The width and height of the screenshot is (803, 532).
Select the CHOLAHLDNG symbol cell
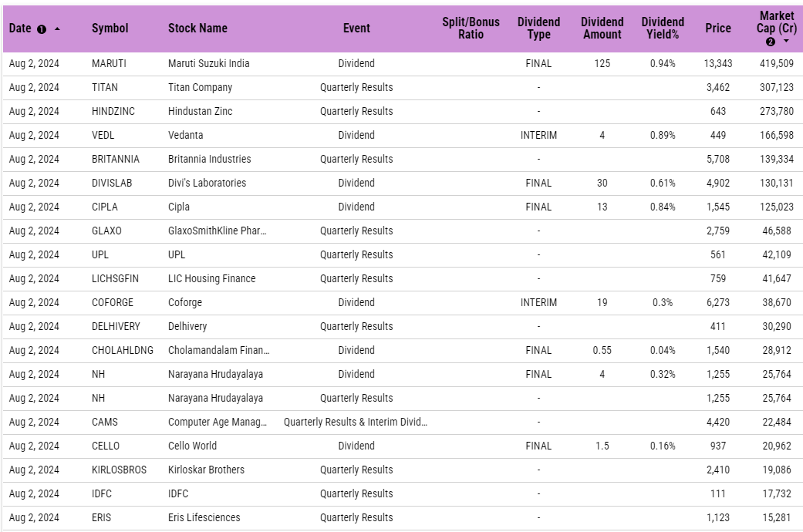pos(123,350)
